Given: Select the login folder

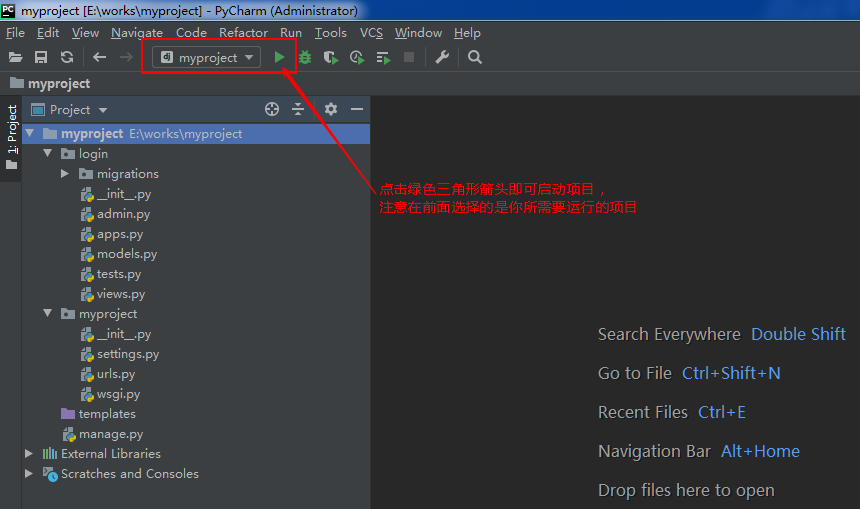Looking at the screenshot, I should click(x=84, y=154).
